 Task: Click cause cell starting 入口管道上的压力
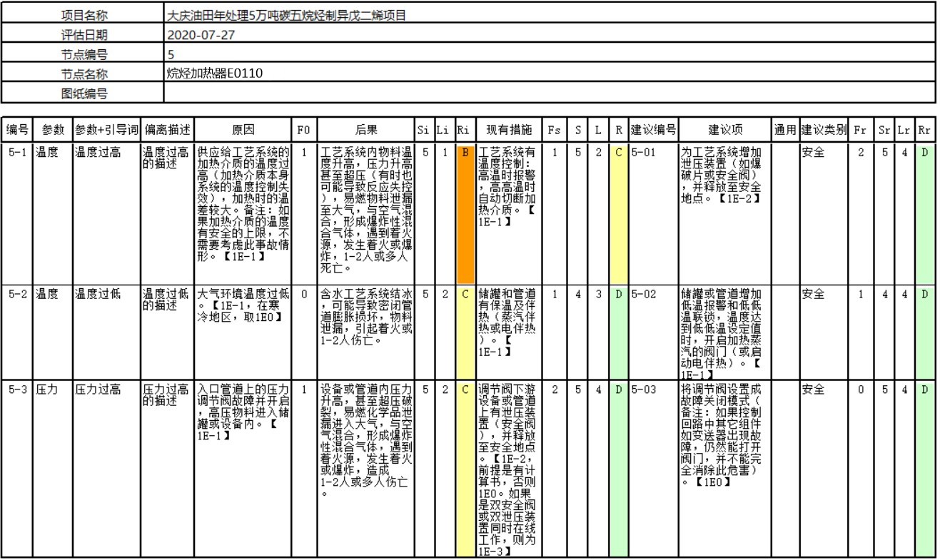click(243, 470)
